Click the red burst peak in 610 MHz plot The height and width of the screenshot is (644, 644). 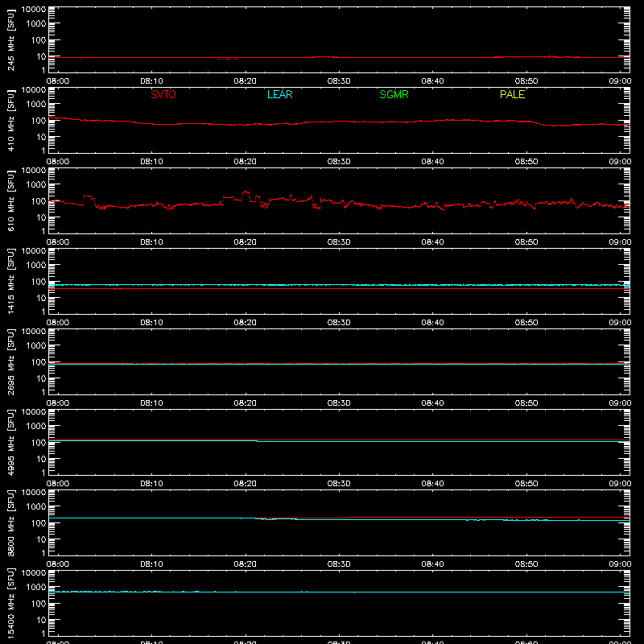[x=246, y=192]
